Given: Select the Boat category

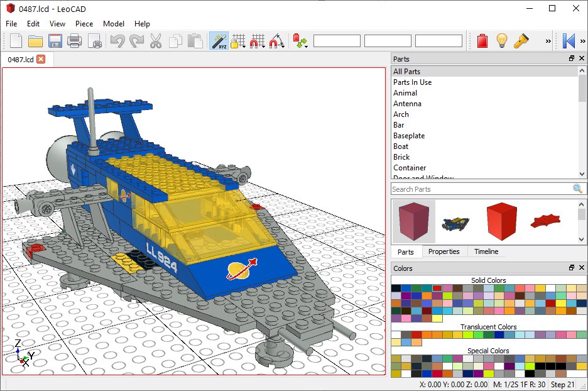Looking at the screenshot, I should (484, 146).
